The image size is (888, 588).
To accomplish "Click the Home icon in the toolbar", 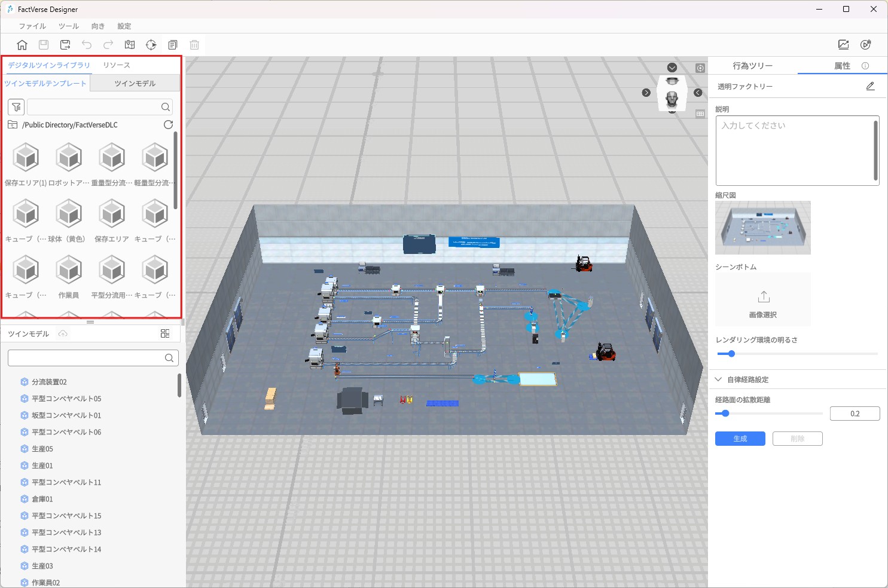I will pyautogui.click(x=22, y=45).
